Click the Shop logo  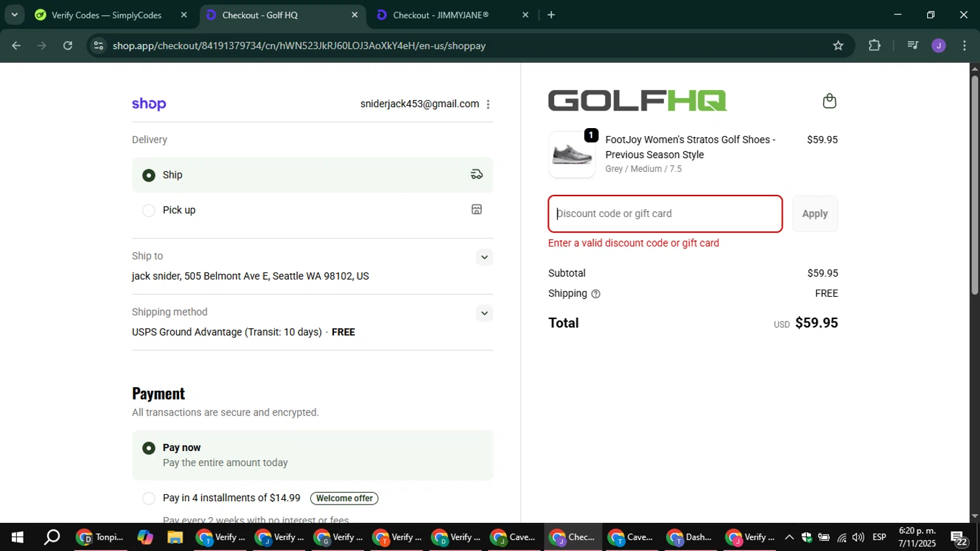pos(149,104)
